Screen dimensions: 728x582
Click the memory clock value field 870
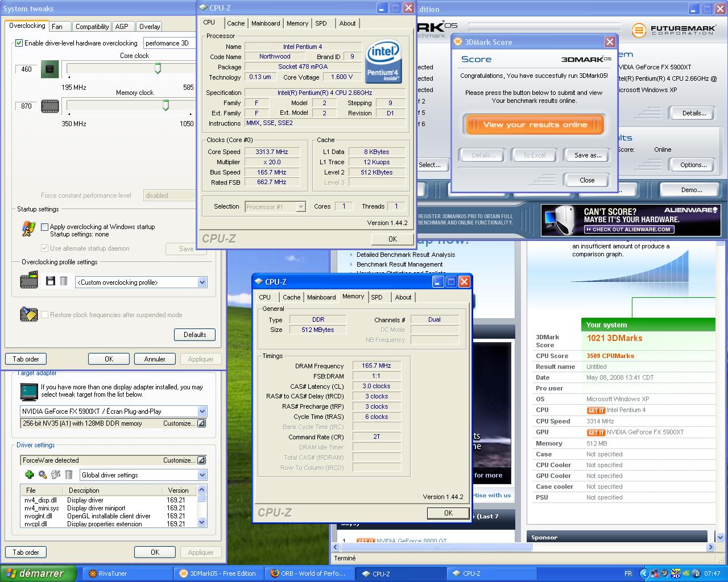(26, 106)
